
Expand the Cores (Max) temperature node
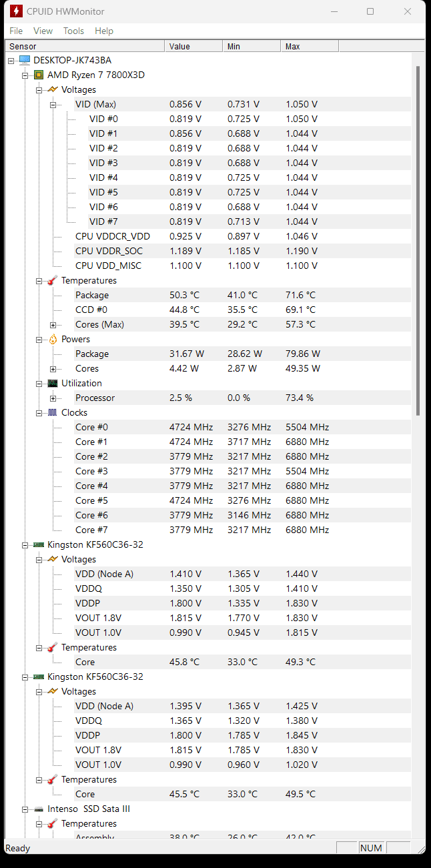point(53,324)
